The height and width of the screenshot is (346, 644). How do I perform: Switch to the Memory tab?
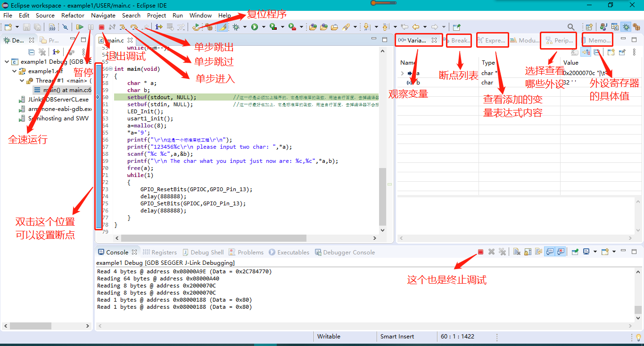point(597,40)
